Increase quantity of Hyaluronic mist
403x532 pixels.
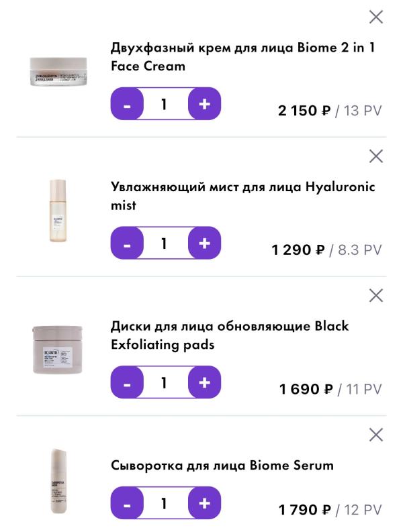[x=205, y=244]
